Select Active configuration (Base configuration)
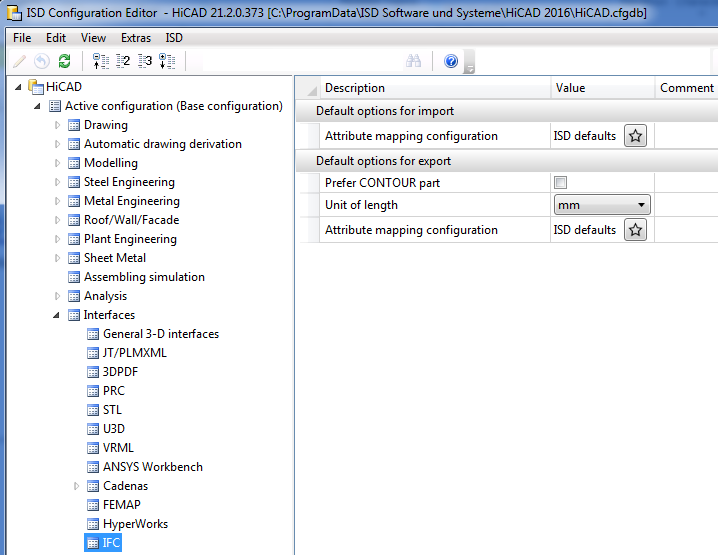 [174, 106]
